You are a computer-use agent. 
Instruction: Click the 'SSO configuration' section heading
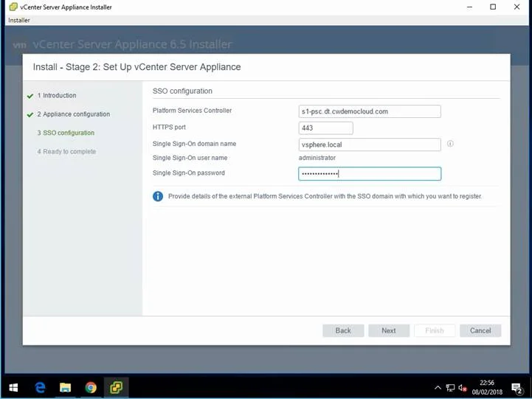(182, 91)
